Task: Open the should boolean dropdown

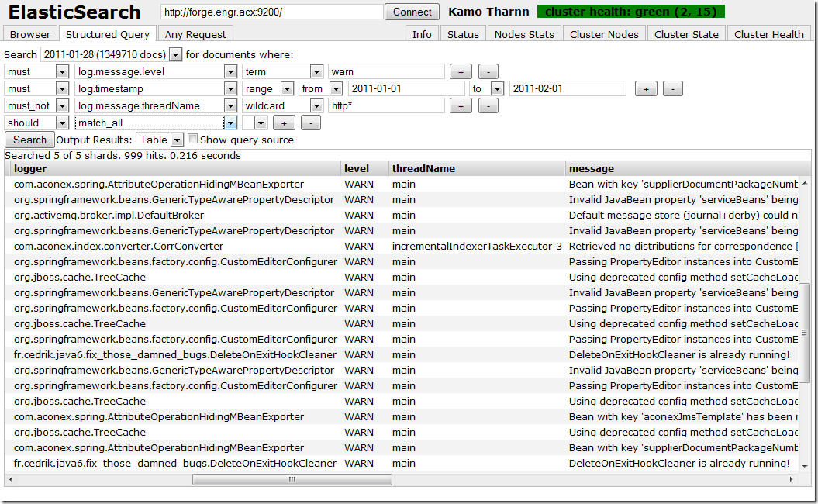Action: 36,123
